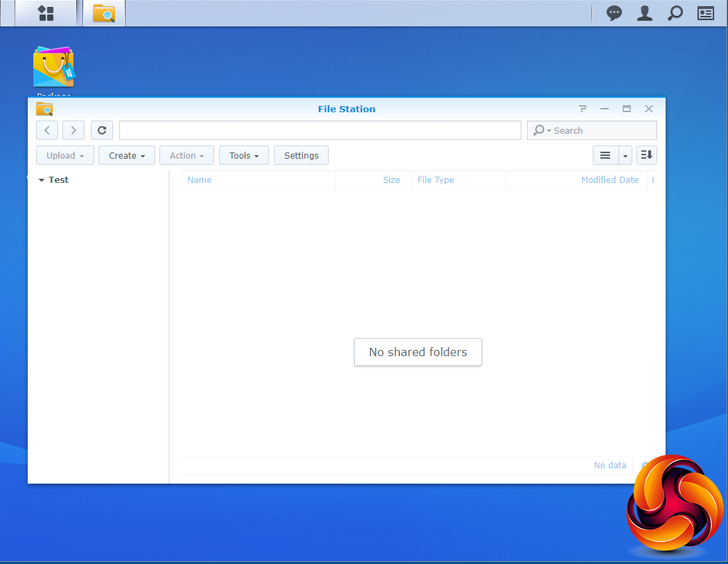Image resolution: width=728 pixels, height=564 pixels.
Task: Collapse the Test tree node arrow
Action: click(x=42, y=180)
